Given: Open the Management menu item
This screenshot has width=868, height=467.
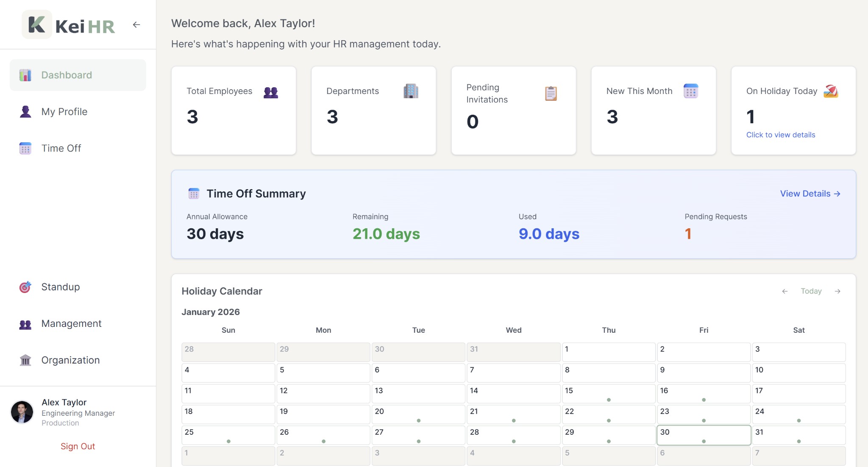Looking at the screenshot, I should click(x=71, y=324).
